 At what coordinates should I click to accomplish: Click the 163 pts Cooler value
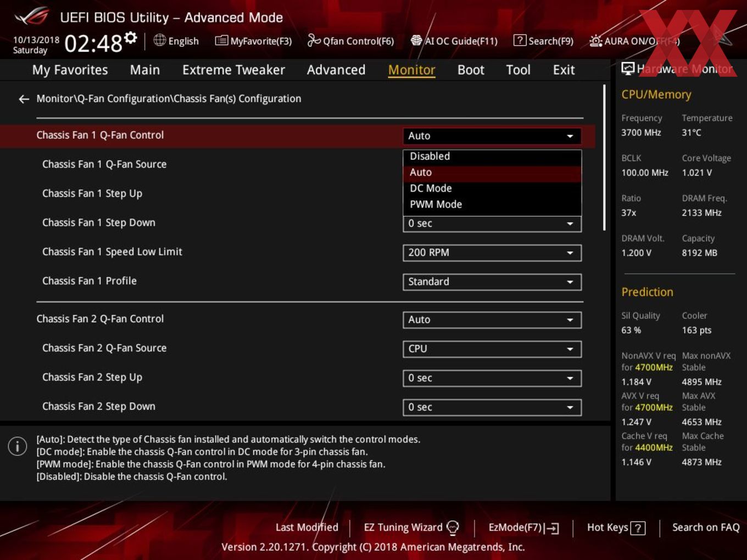tap(696, 330)
